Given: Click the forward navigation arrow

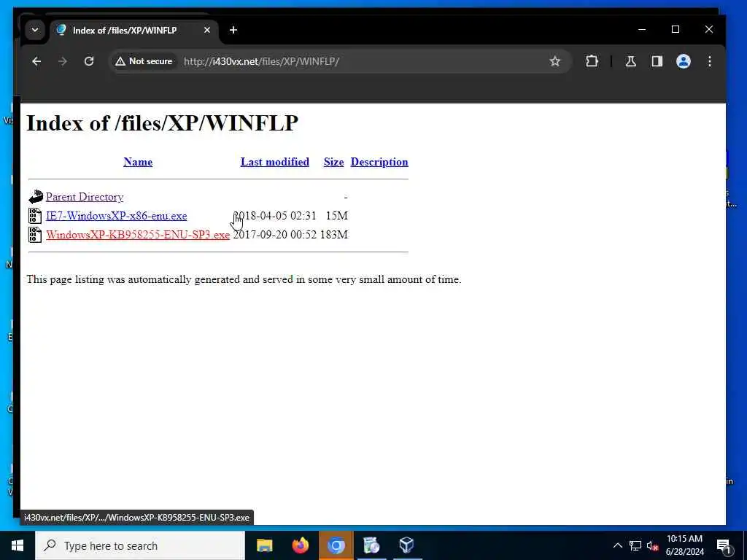Looking at the screenshot, I should (63, 61).
